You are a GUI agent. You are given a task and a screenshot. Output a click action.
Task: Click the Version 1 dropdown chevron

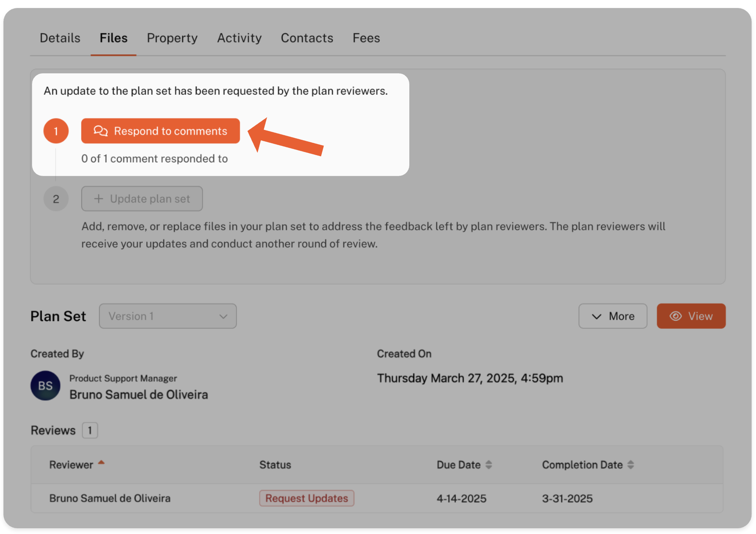(223, 316)
